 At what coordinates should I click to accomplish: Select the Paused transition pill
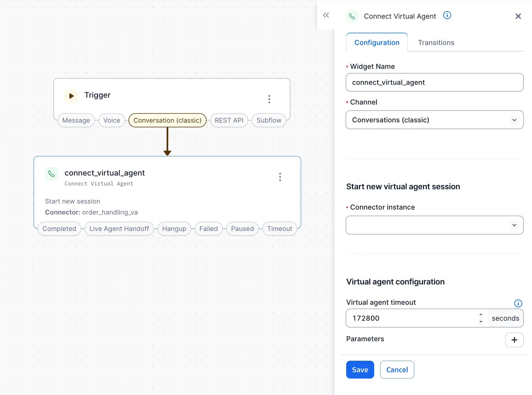click(242, 229)
